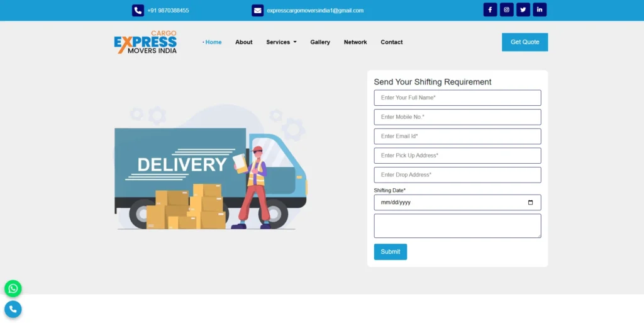Click the Twitter bird icon
This screenshot has height=323, width=644.
pos(523,10)
